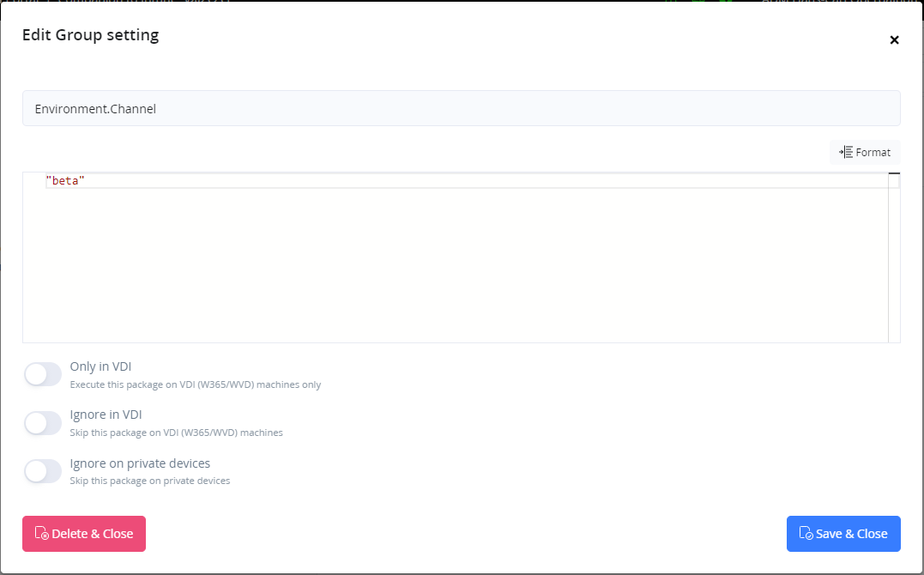
Task: Turn on the Ignore in VDI switch
Action: [x=43, y=422]
